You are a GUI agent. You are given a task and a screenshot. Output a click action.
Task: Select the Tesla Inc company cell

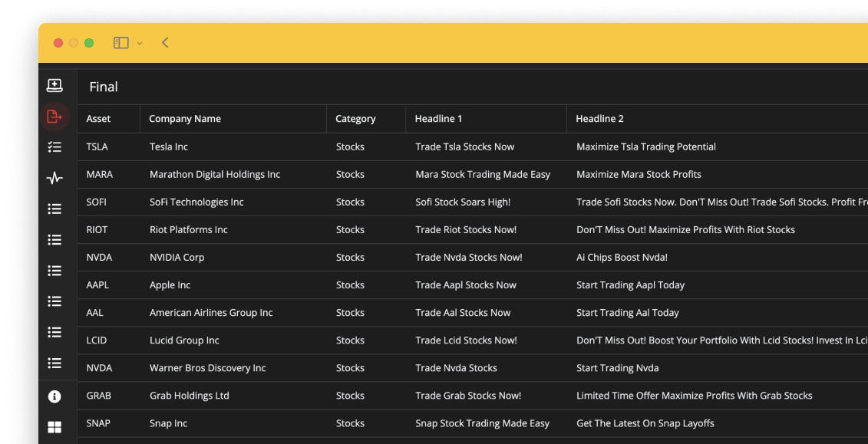point(169,147)
